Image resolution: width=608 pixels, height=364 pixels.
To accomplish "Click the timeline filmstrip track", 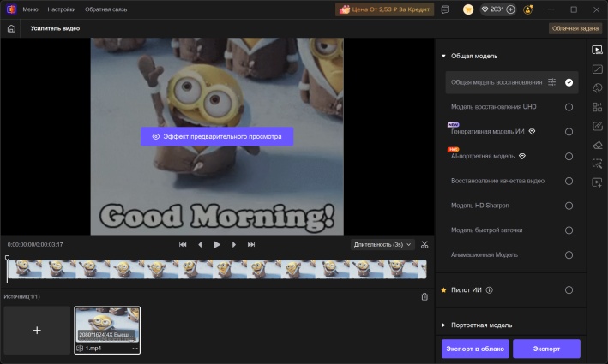I will tap(217, 269).
